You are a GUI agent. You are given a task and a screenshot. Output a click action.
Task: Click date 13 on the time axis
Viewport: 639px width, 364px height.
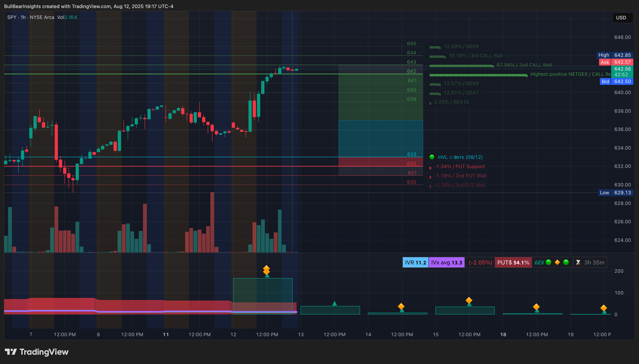click(301, 334)
